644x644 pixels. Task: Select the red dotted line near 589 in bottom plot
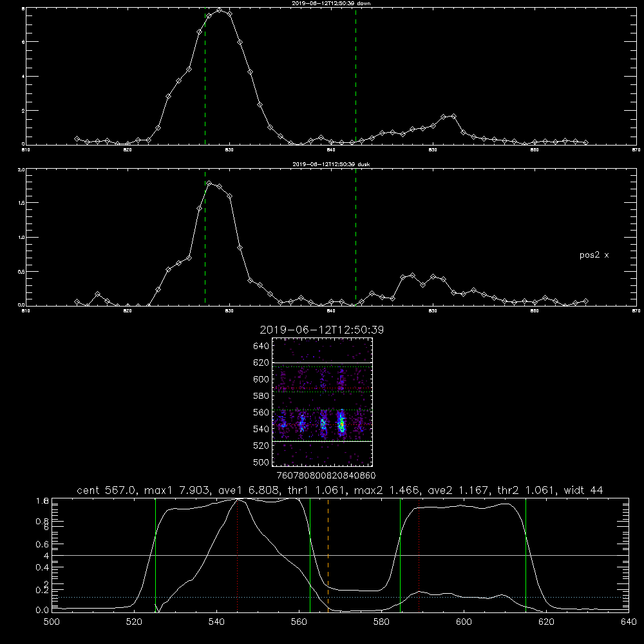tap(419, 555)
